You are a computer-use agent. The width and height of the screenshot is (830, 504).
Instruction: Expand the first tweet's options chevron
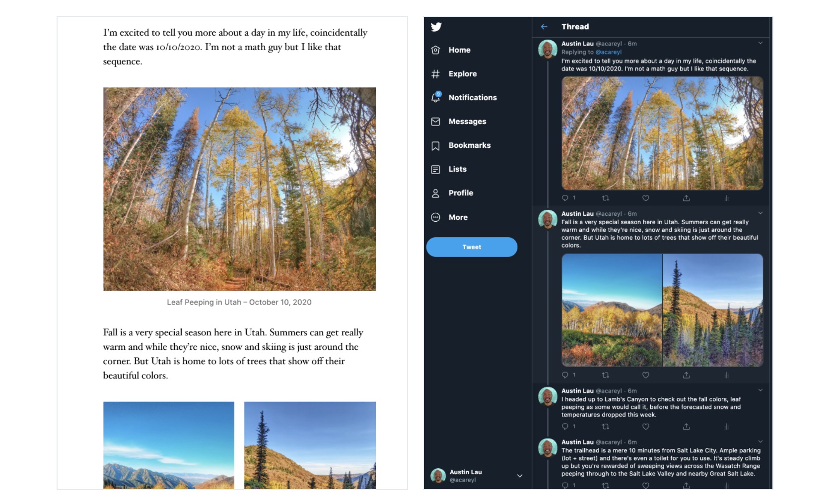pyautogui.click(x=760, y=43)
